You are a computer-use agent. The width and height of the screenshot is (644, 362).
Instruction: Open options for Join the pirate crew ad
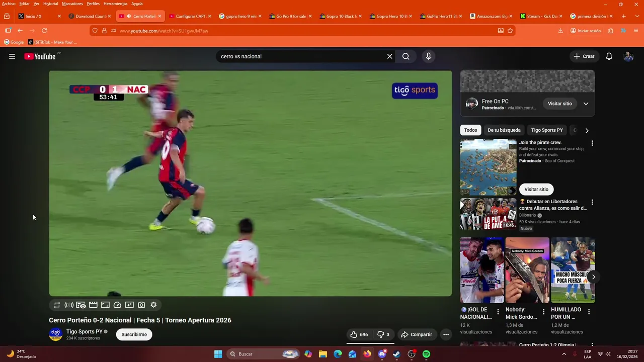[x=592, y=143]
